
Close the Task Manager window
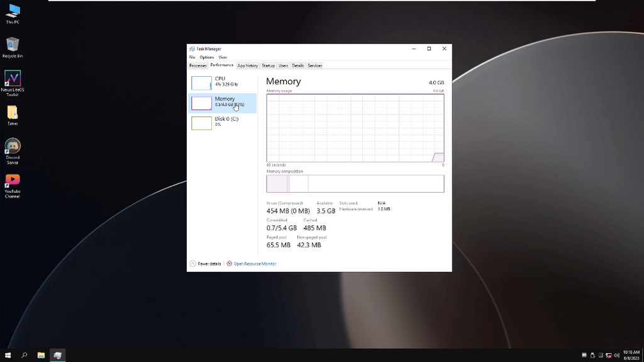[x=445, y=48]
